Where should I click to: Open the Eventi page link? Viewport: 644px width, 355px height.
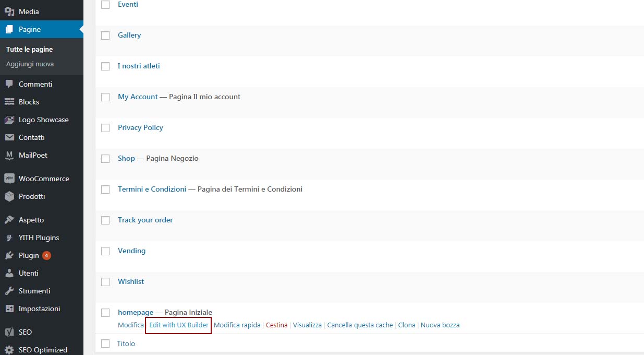(128, 4)
